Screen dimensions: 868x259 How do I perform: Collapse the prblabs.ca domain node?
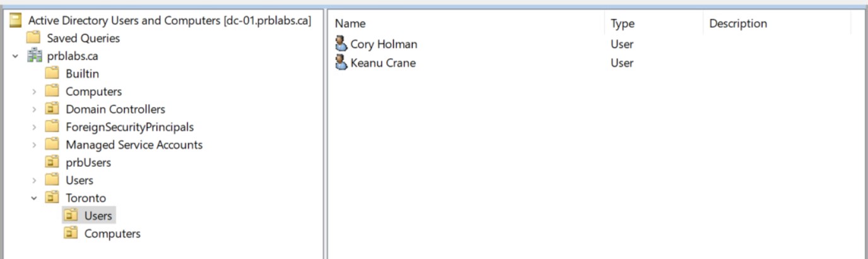click(x=15, y=56)
